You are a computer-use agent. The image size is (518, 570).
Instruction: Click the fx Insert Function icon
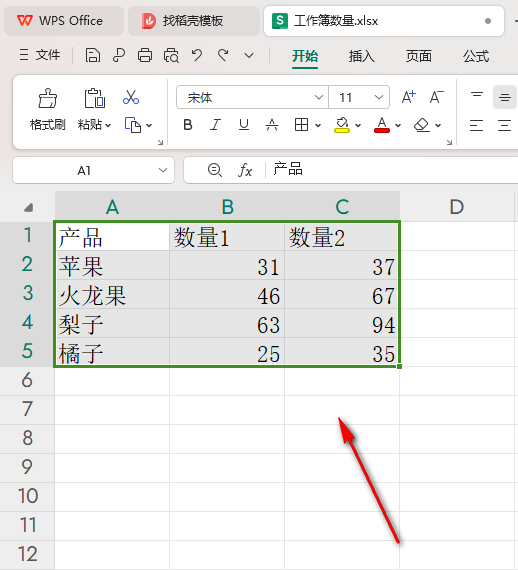pos(245,170)
